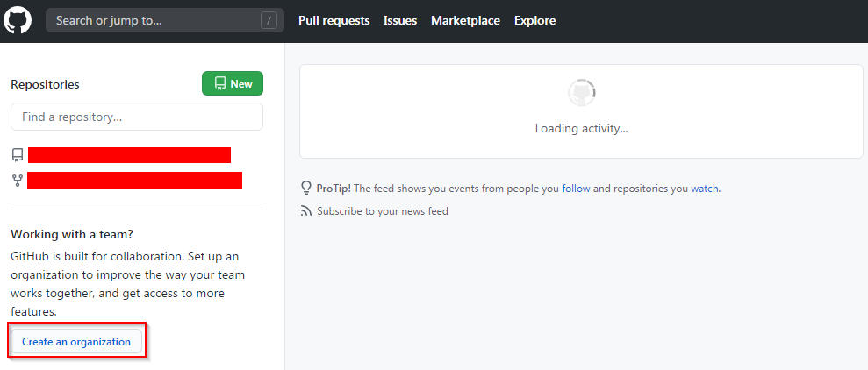868x370 pixels.
Task: Click the Find a repository field
Action: [137, 117]
